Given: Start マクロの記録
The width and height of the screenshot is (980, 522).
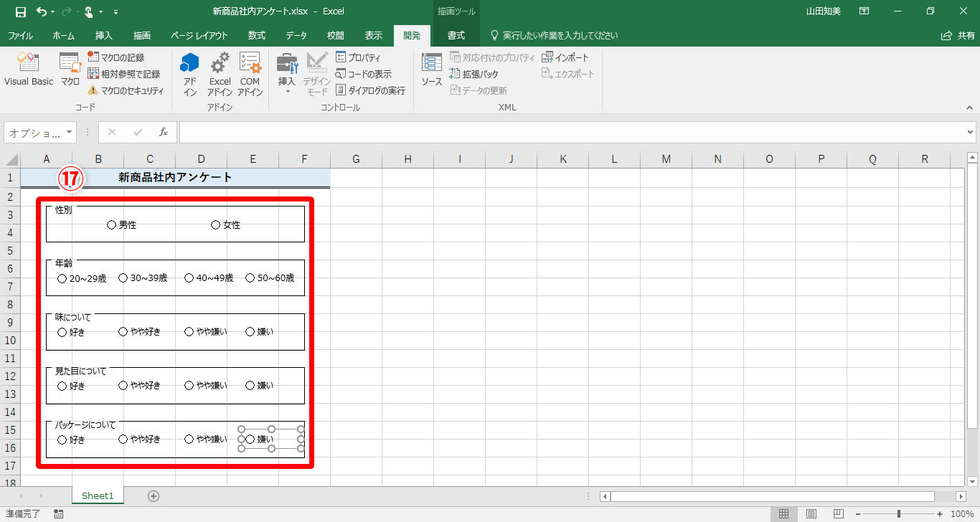Looking at the screenshot, I should 116,57.
